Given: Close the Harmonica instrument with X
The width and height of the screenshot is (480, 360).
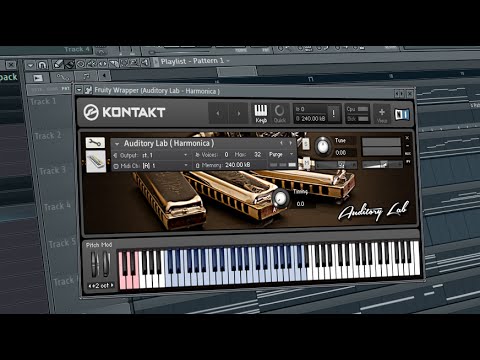Looking at the screenshot, I should (x=407, y=138).
